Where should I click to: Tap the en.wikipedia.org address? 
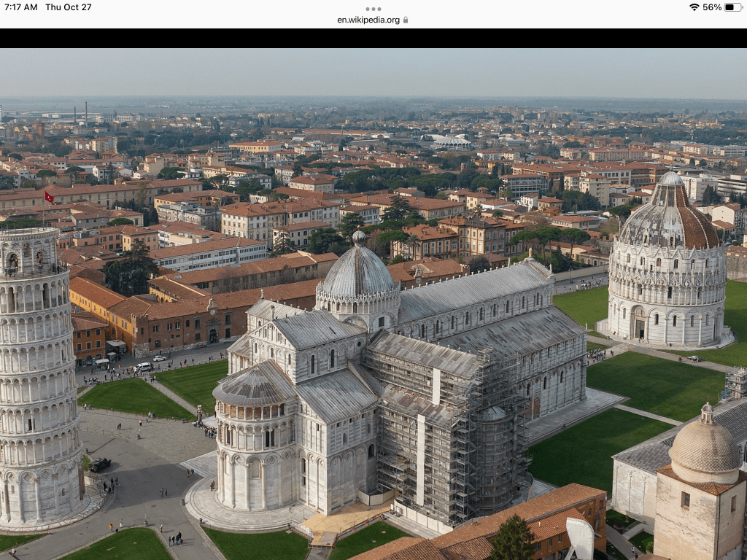(x=368, y=20)
